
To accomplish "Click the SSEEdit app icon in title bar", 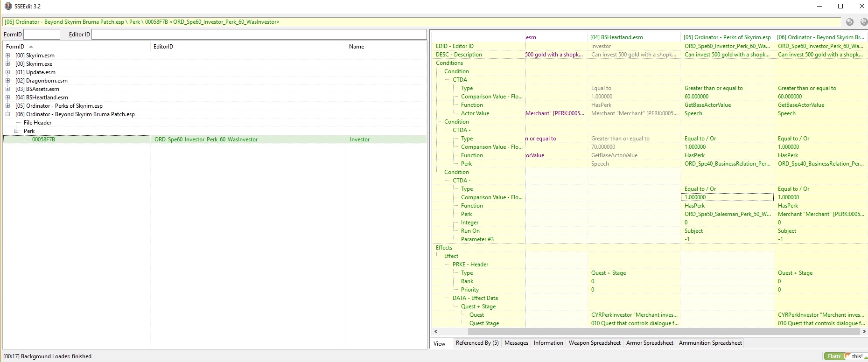I will coord(8,6).
